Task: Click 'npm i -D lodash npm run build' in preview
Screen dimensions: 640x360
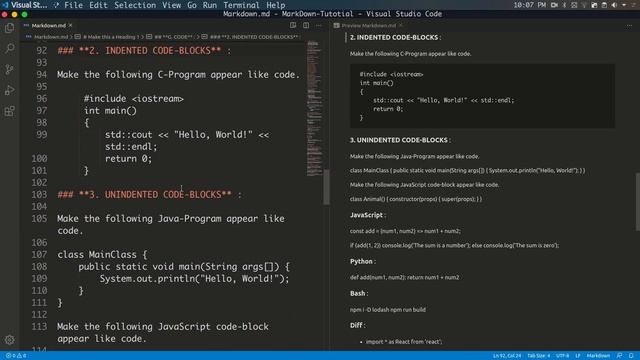Action: [x=388, y=310]
